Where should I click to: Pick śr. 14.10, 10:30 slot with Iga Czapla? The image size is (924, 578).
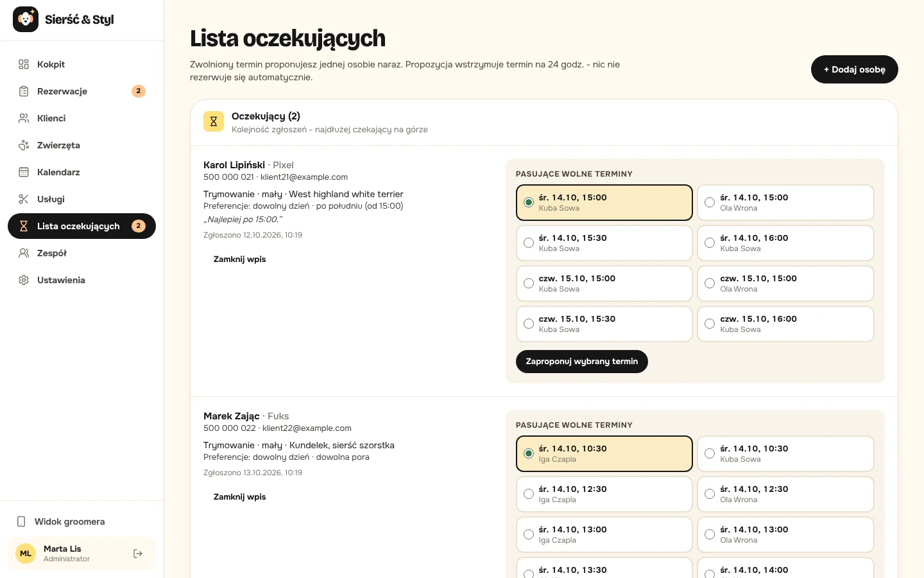(604, 453)
